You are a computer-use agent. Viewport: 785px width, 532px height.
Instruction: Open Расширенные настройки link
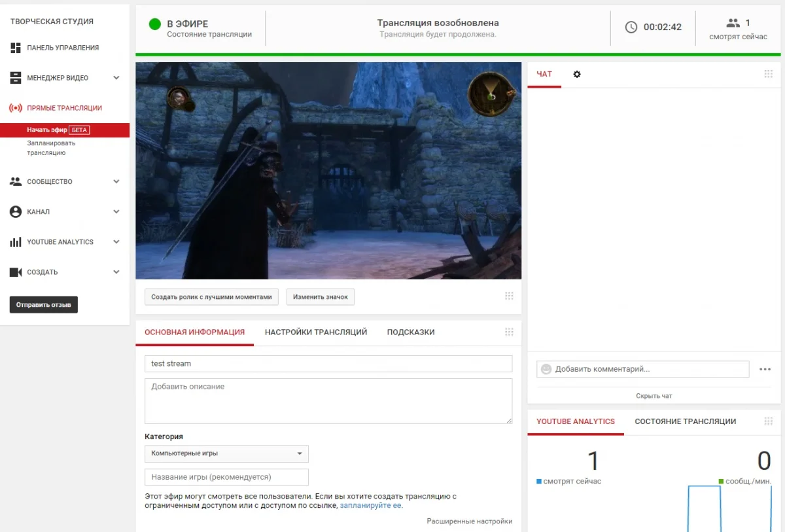click(x=470, y=522)
